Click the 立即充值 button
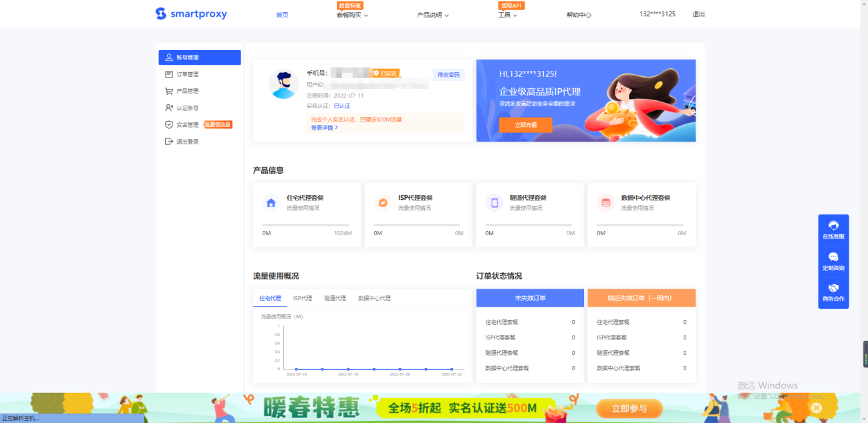 click(526, 125)
